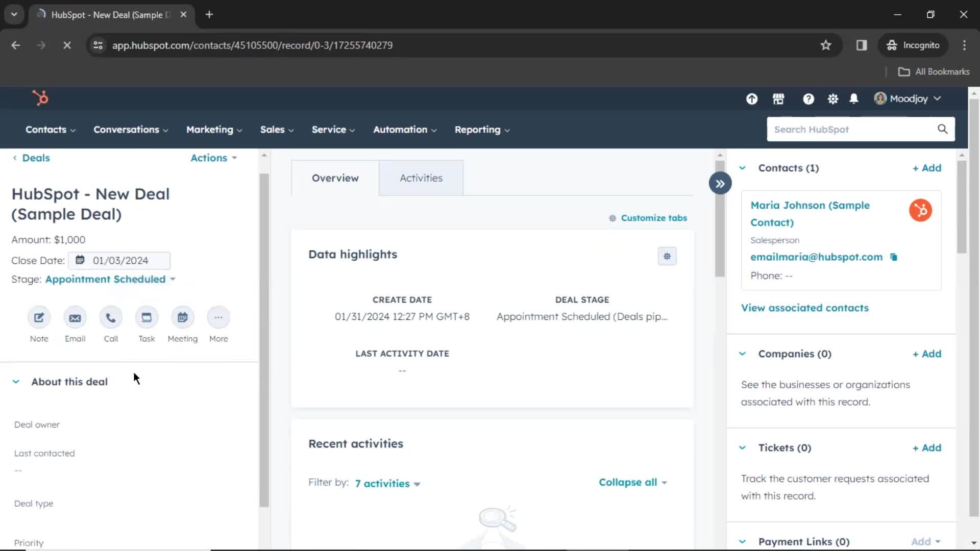Go back in browser history
This screenshot has width=980, height=551.
pos(16,45)
